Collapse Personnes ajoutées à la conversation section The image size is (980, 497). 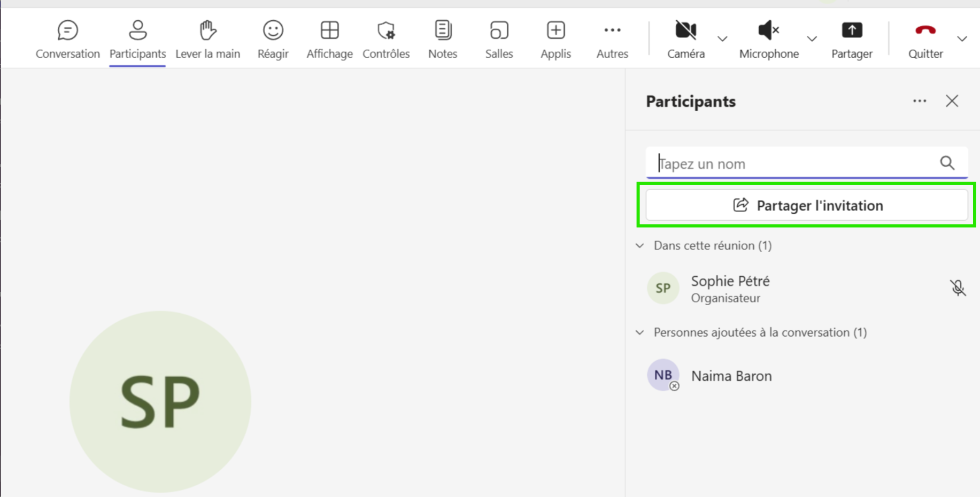[x=639, y=332]
